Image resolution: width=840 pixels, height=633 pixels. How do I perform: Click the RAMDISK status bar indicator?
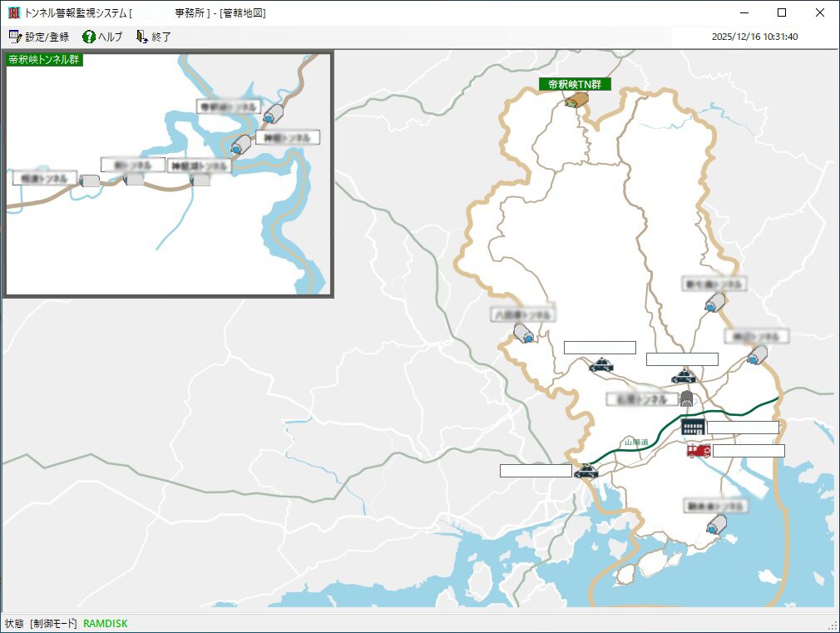(x=106, y=623)
